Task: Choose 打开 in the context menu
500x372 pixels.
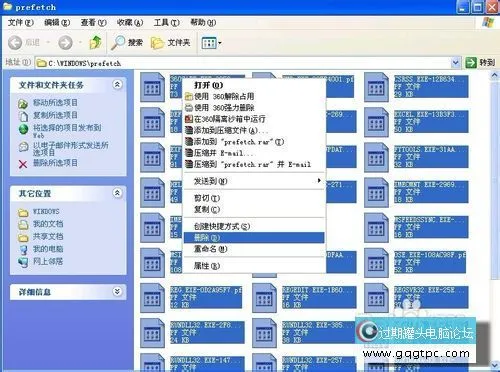Action: point(254,85)
